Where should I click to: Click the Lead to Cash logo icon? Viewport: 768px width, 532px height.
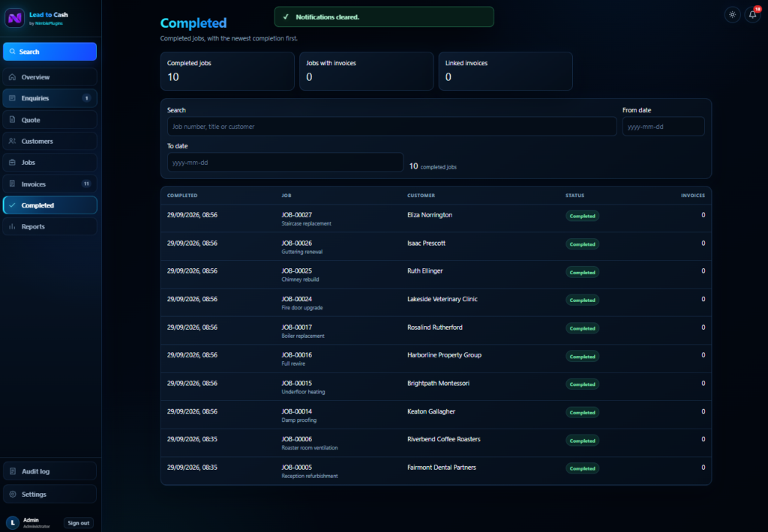[x=15, y=18]
